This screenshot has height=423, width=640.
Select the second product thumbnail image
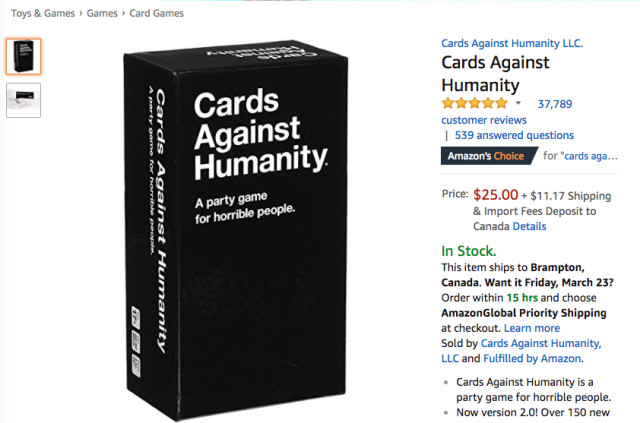pos(24,100)
